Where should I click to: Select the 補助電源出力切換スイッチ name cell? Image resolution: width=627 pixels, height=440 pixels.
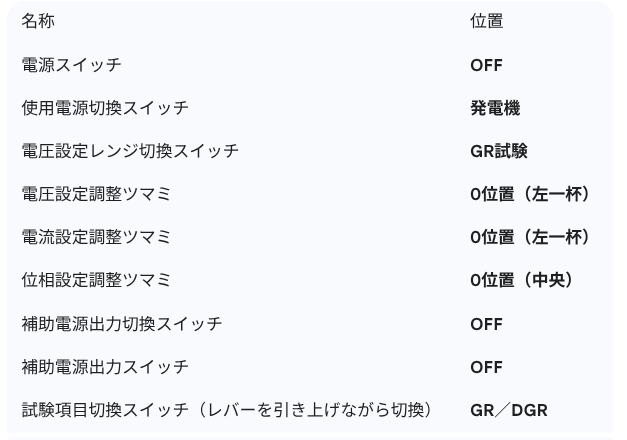point(122,324)
